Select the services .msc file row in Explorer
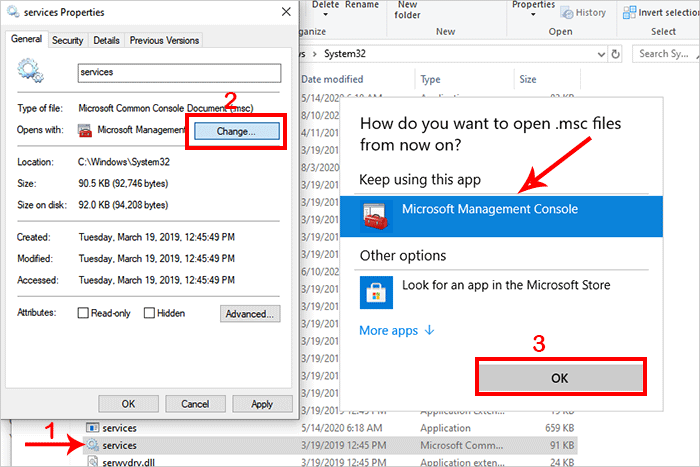This screenshot has width=700, height=467. [x=330, y=445]
